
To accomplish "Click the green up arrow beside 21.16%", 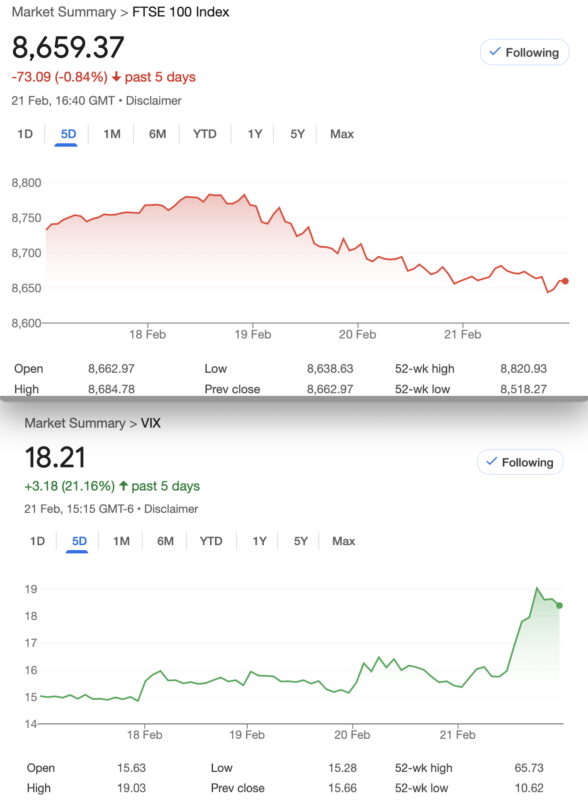I will [123, 486].
